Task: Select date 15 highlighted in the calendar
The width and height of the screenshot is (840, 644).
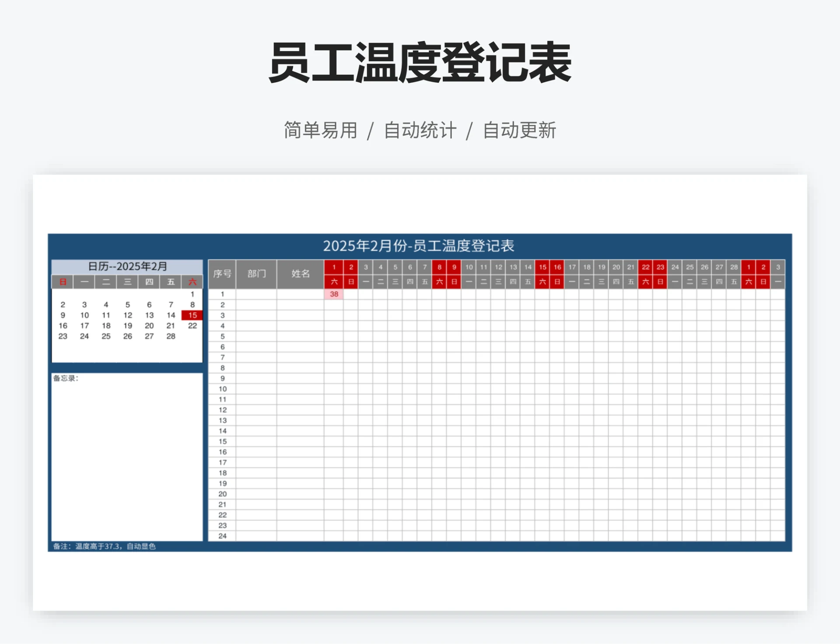Action: click(193, 315)
